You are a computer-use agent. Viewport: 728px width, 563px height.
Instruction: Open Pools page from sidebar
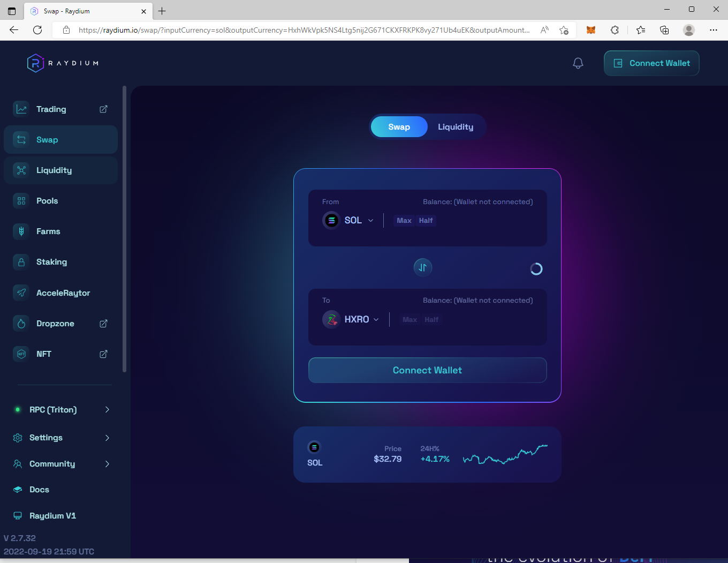(60, 201)
